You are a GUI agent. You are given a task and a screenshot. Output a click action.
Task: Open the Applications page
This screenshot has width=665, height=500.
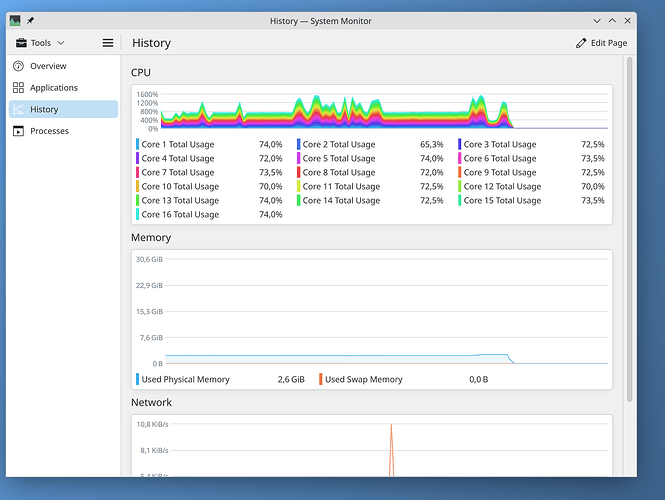point(63,87)
